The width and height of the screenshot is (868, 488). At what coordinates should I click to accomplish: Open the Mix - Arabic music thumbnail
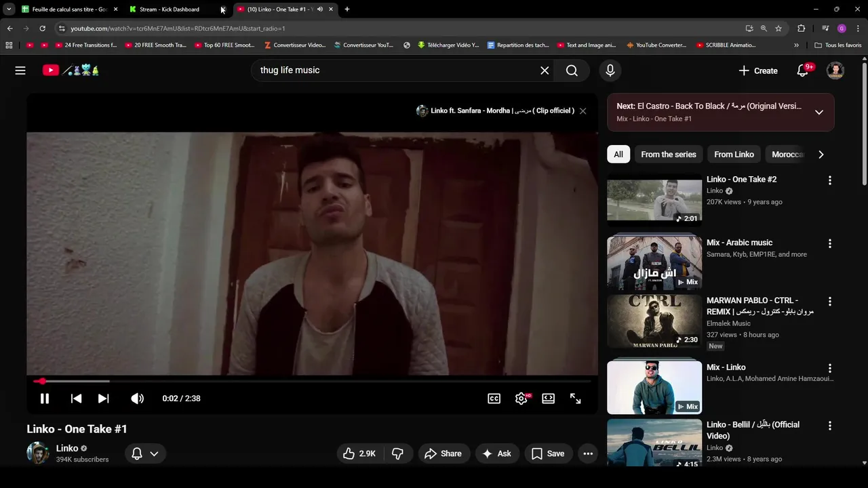click(x=654, y=262)
